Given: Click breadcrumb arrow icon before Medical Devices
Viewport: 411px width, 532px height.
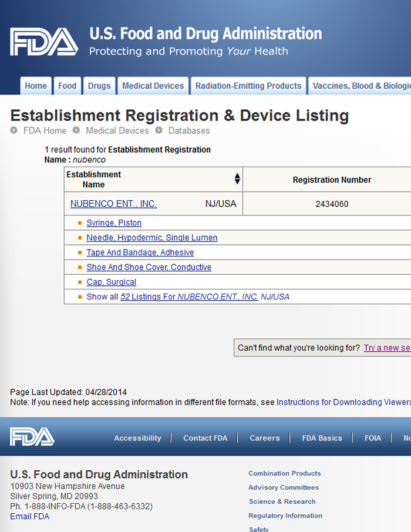Looking at the screenshot, I should pyautogui.click(x=76, y=130).
